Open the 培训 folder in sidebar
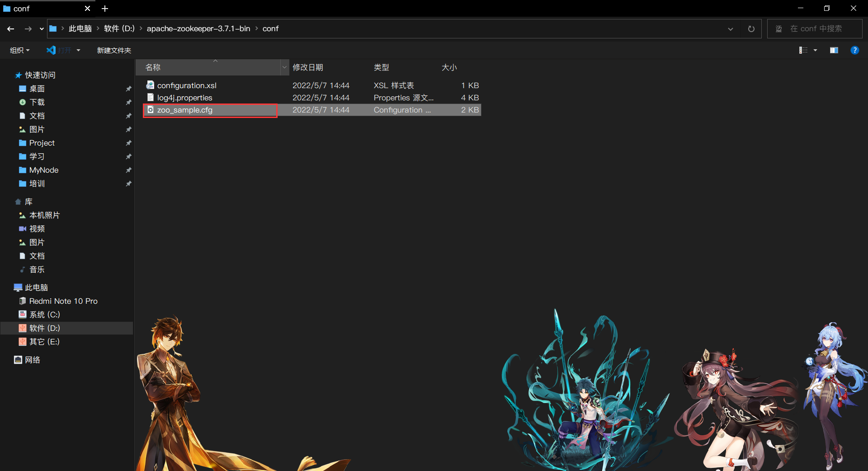The width and height of the screenshot is (868, 471). pos(37,184)
